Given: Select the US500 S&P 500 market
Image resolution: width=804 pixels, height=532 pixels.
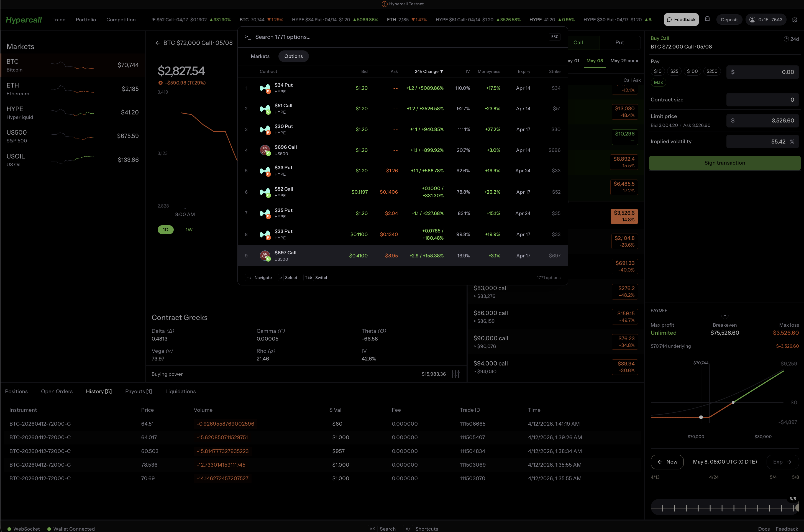Looking at the screenshot, I should (73, 136).
